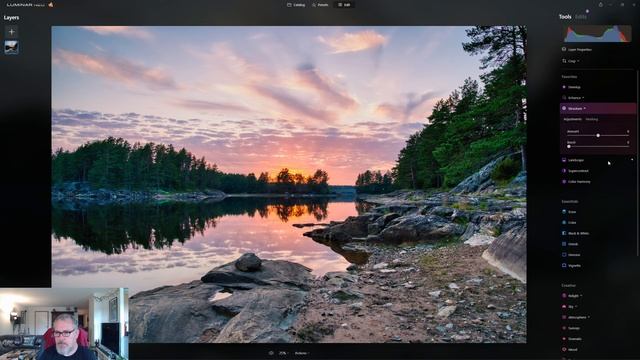Select the Tools panel tab

565,17
